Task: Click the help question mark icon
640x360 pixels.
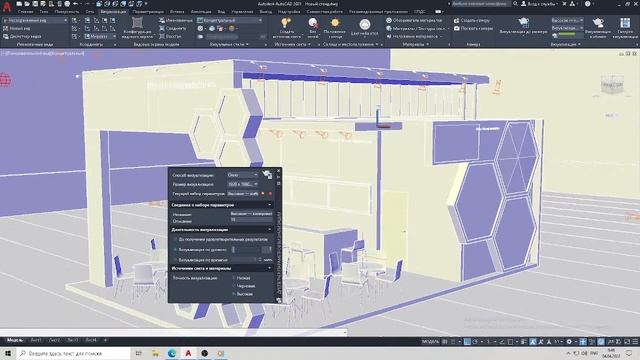Action: tap(587, 4)
